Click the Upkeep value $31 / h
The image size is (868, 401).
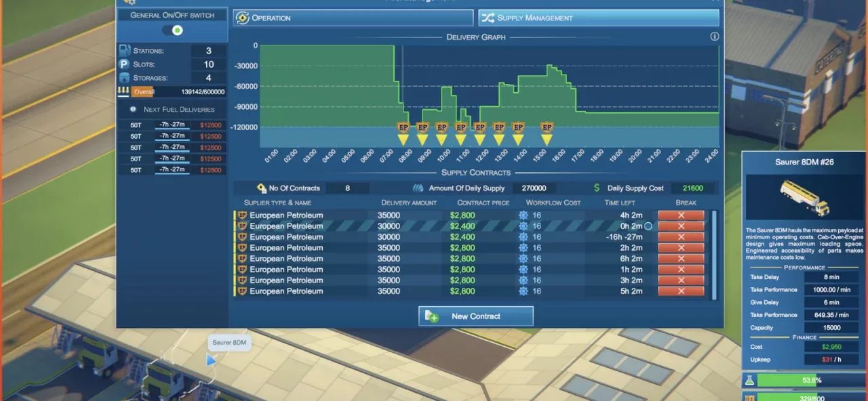click(831, 360)
